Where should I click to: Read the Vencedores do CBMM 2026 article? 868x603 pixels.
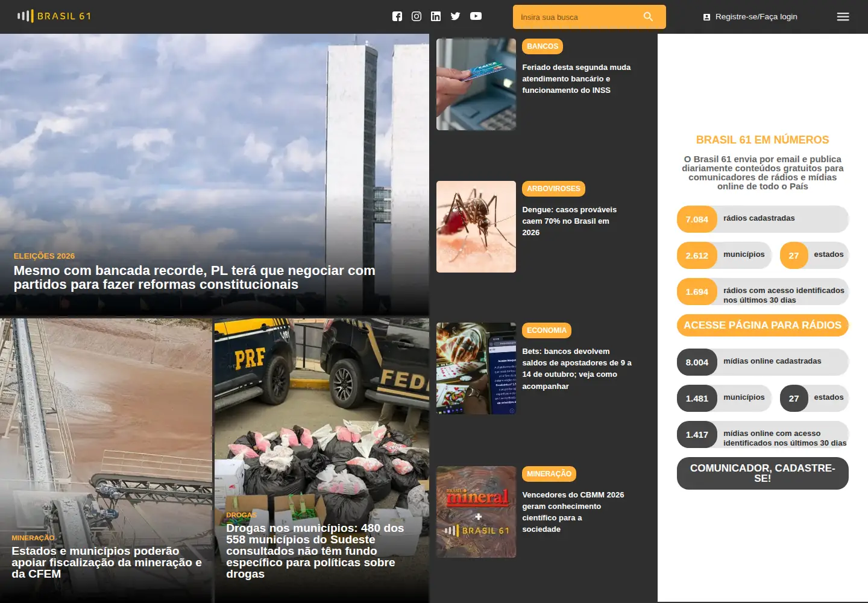click(x=573, y=512)
